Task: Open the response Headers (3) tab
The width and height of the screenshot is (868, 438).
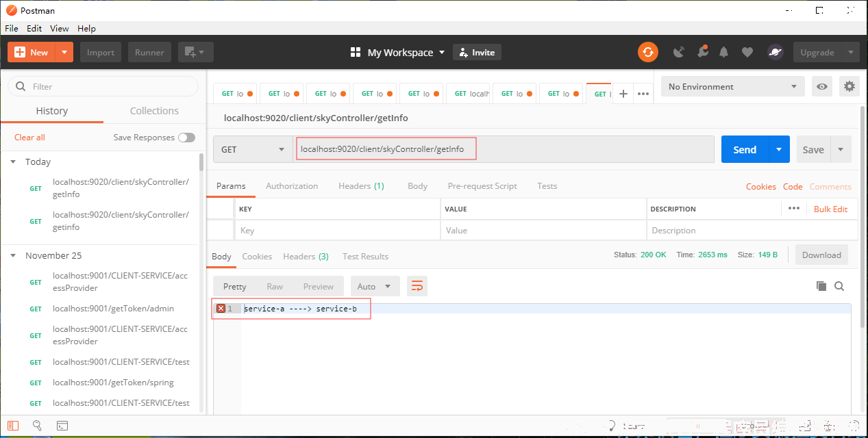Action: (x=306, y=257)
